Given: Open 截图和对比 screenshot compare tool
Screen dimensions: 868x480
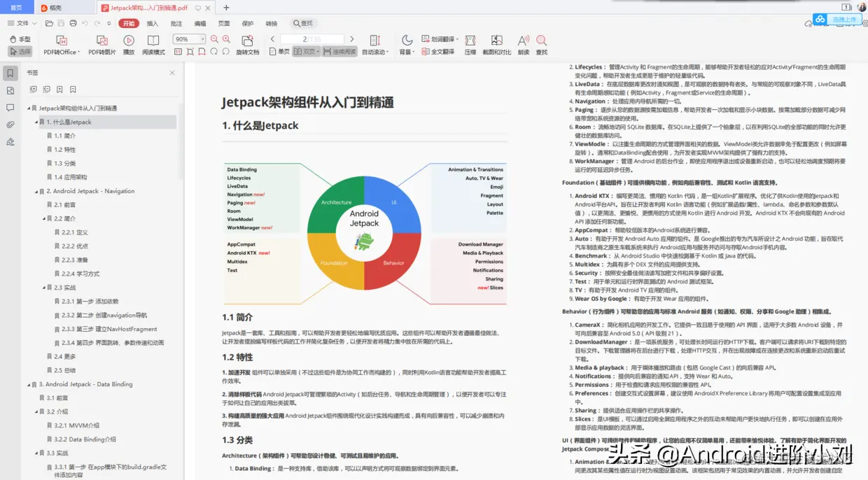Looking at the screenshot, I should (x=497, y=45).
